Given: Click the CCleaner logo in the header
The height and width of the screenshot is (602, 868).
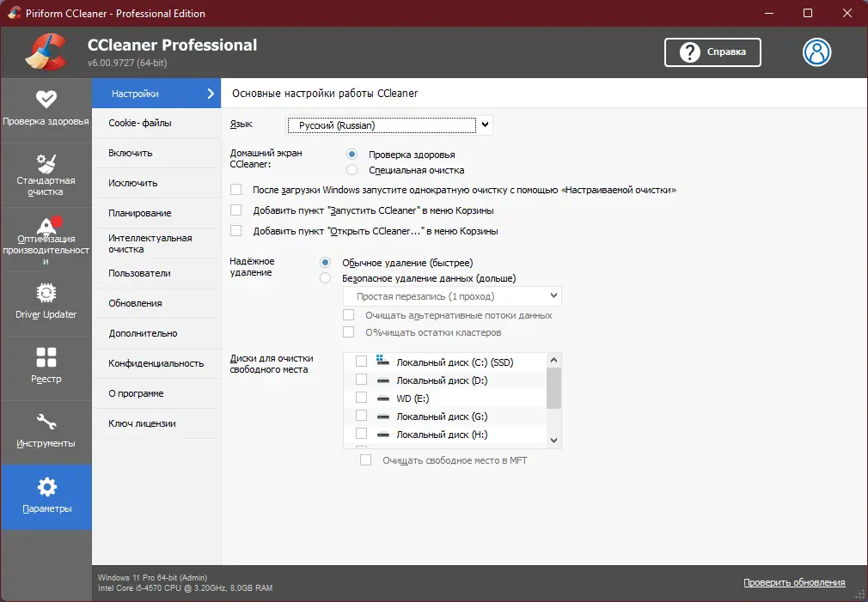Looking at the screenshot, I should tap(46, 52).
